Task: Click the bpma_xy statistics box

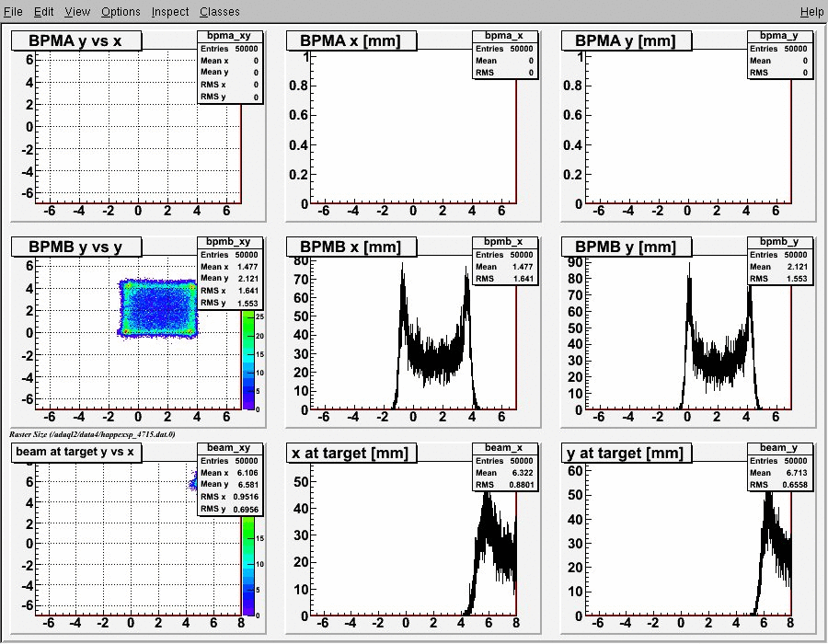Action: (230, 67)
